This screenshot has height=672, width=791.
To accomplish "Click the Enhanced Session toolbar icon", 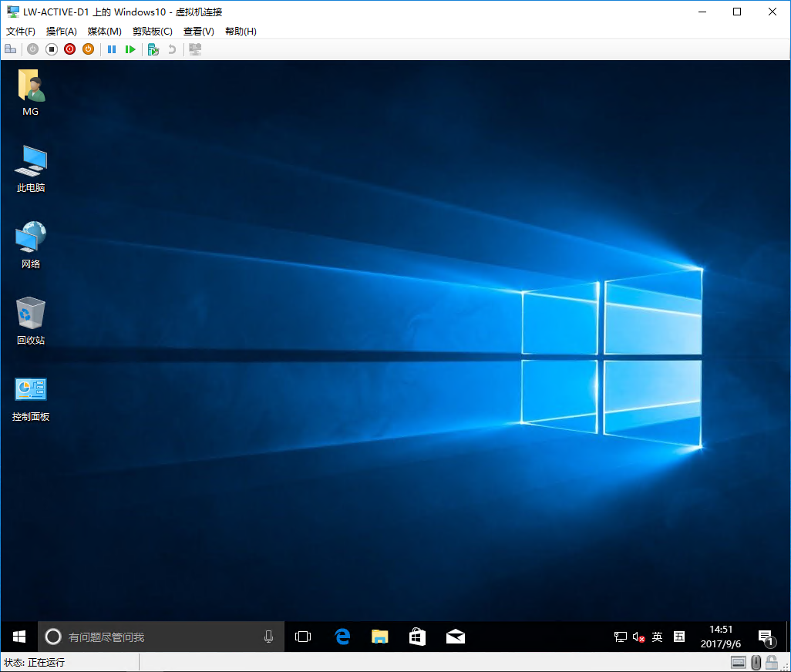I will coord(195,49).
